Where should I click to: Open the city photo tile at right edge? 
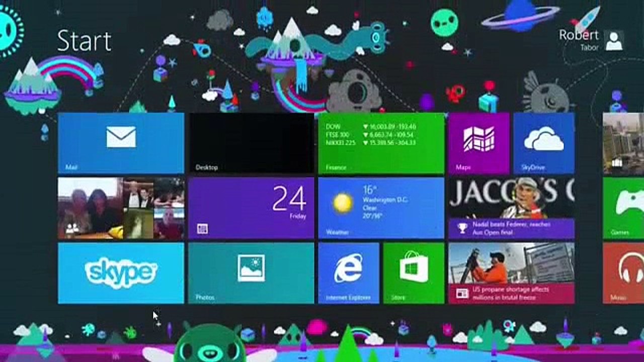click(x=624, y=143)
